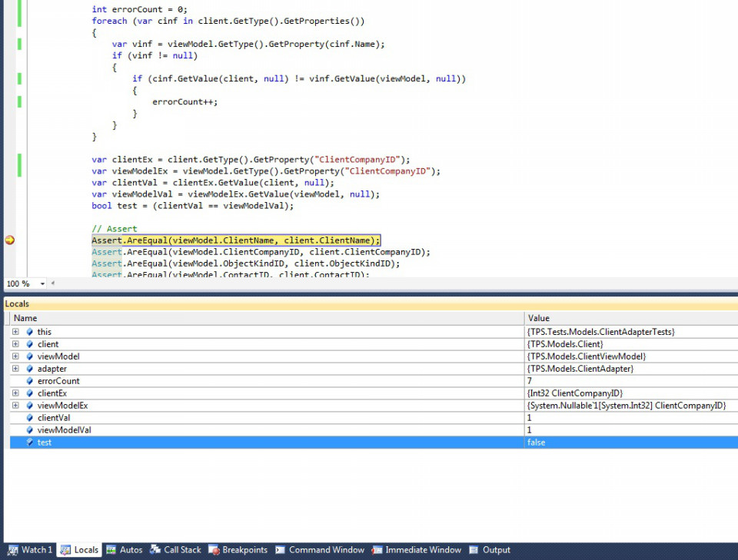Expand the adapter variable node
This screenshot has height=560, width=738.
tap(15, 369)
